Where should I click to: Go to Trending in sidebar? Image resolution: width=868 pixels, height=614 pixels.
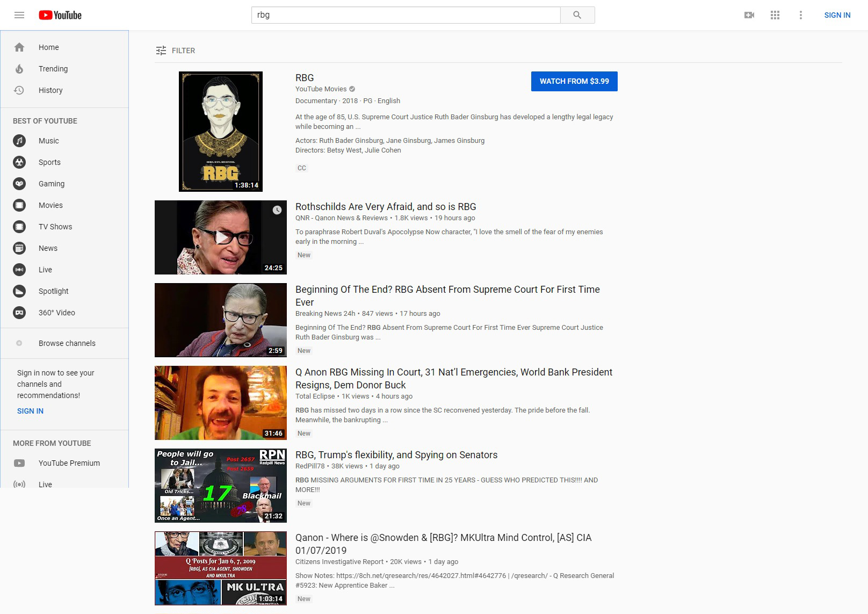click(x=53, y=69)
